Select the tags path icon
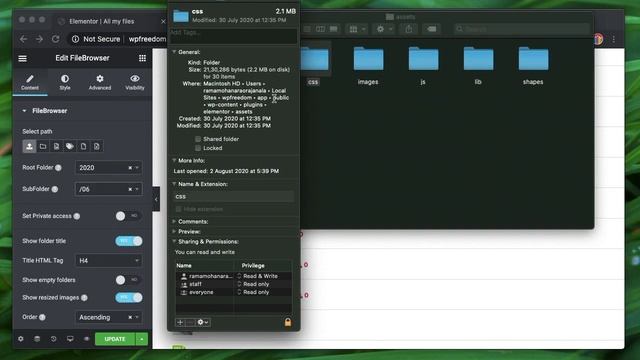 click(70, 146)
